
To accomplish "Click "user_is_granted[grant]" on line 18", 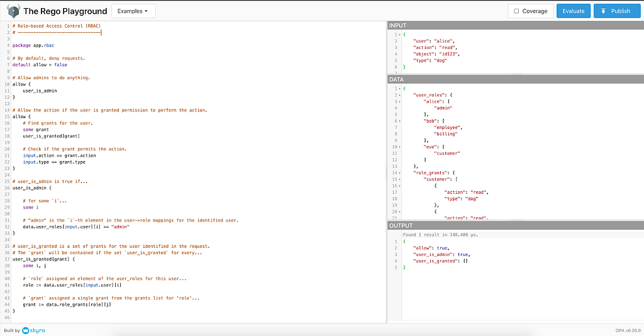I will click(x=52, y=136).
